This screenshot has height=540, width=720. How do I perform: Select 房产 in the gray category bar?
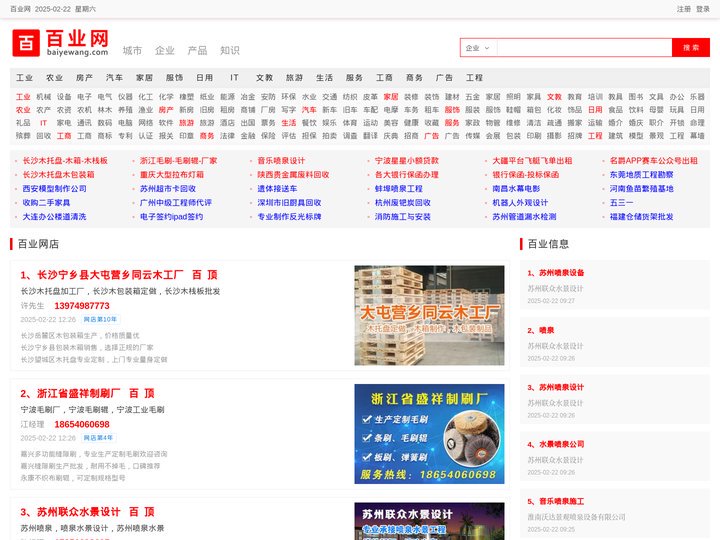click(84, 78)
